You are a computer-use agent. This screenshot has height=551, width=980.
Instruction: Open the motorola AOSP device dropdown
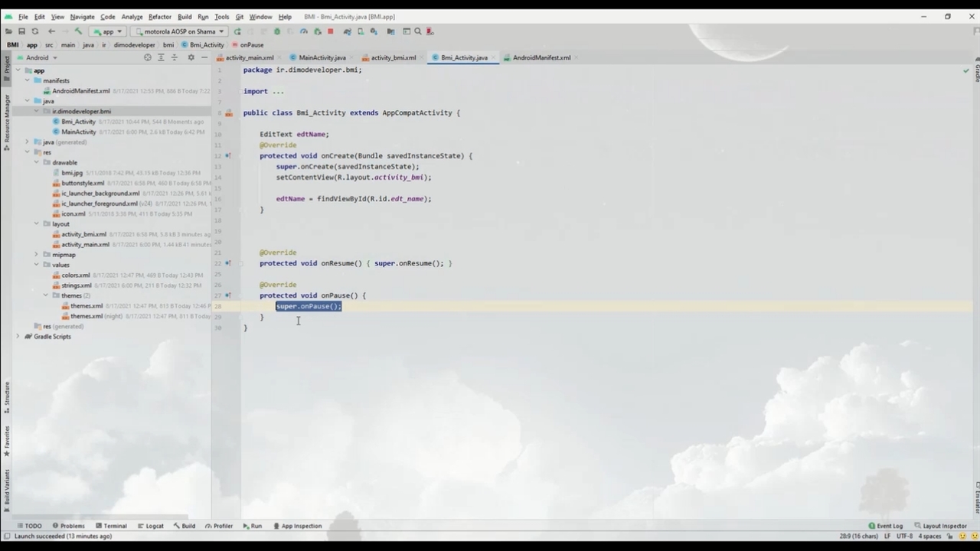178,31
